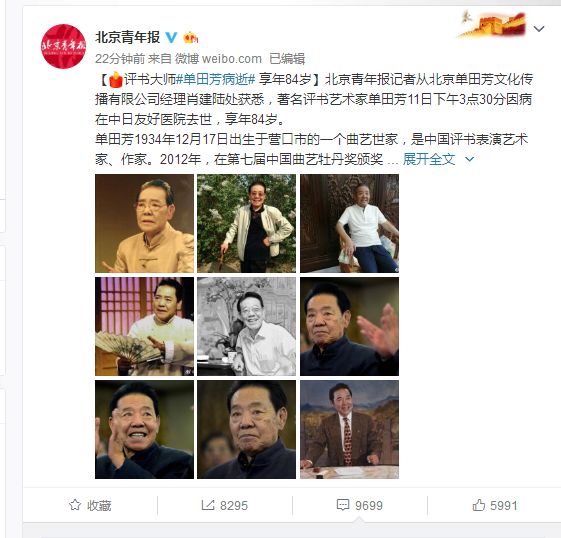Click the crown membership badge icon

(190, 37)
